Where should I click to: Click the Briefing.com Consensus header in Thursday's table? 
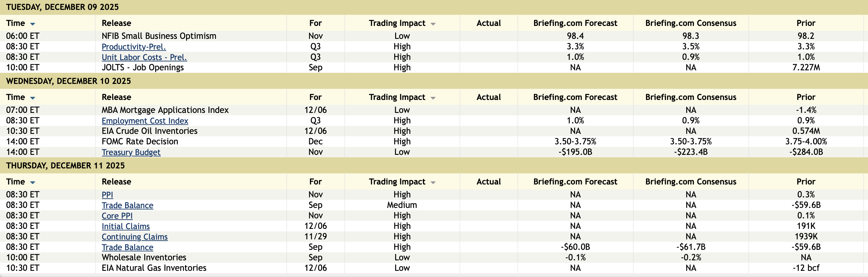690,181
